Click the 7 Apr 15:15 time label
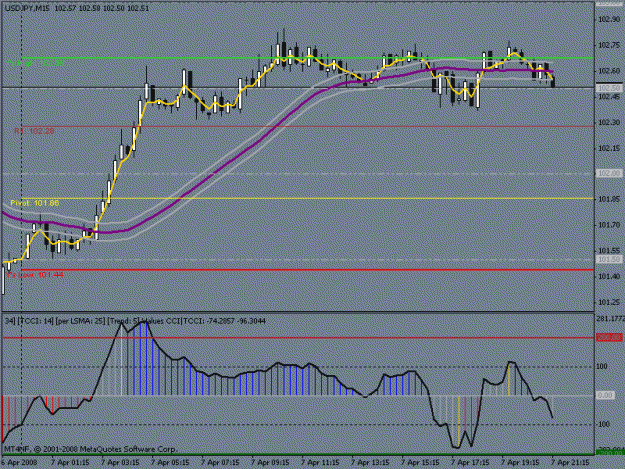625x469 pixels. tap(420, 463)
